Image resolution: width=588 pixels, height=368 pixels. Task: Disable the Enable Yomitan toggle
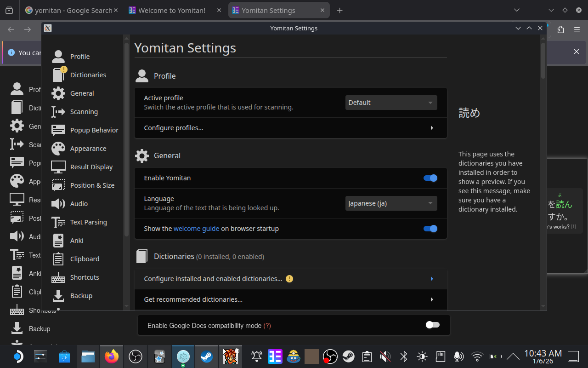(430, 178)
